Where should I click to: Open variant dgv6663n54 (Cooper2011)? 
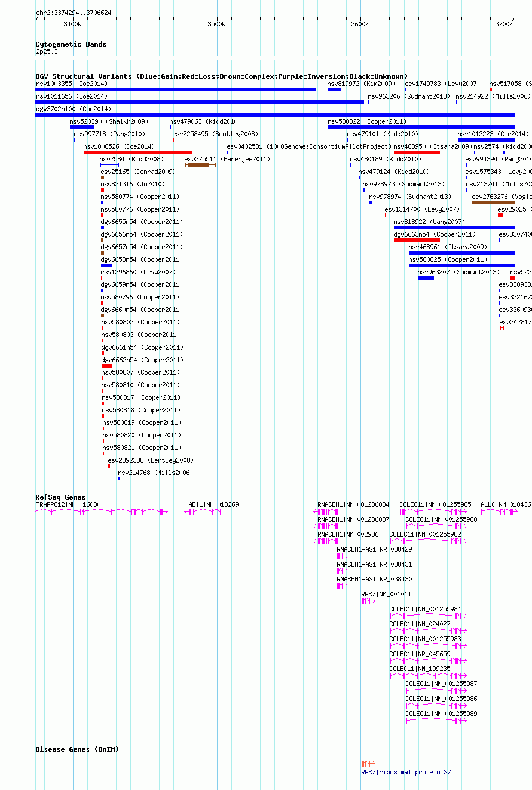[435, 235]
